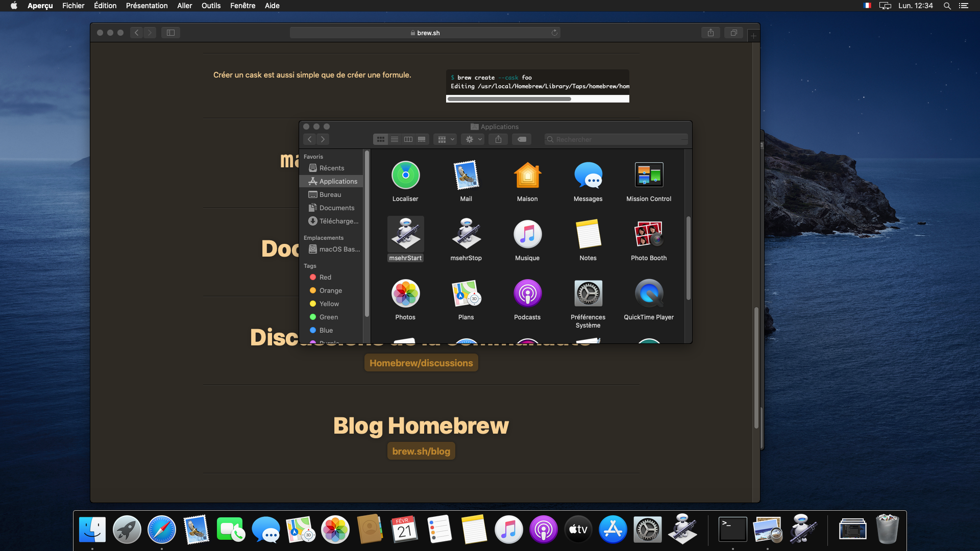This screenshot has height=551, width=980.
Task: Open the Présentation menu
Action: pos(146,6)
